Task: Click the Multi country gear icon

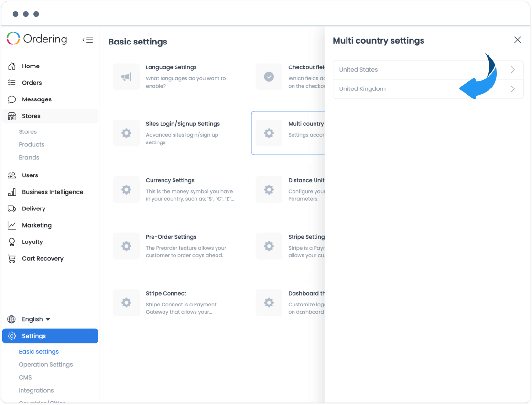Action: 269,133
